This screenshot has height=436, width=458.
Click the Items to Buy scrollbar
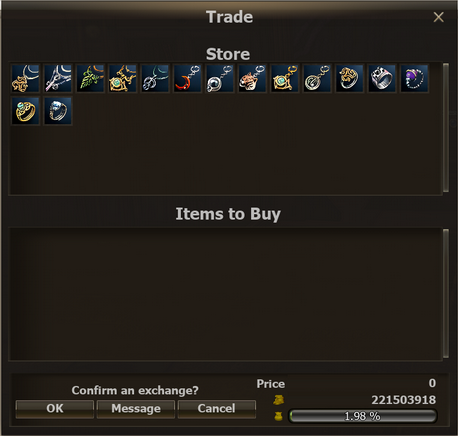pos(446,293)
